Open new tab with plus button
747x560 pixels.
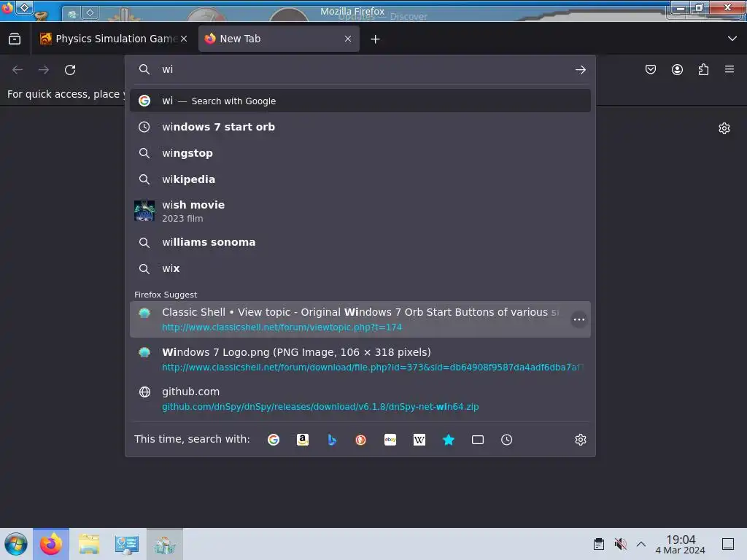(376, 39)
